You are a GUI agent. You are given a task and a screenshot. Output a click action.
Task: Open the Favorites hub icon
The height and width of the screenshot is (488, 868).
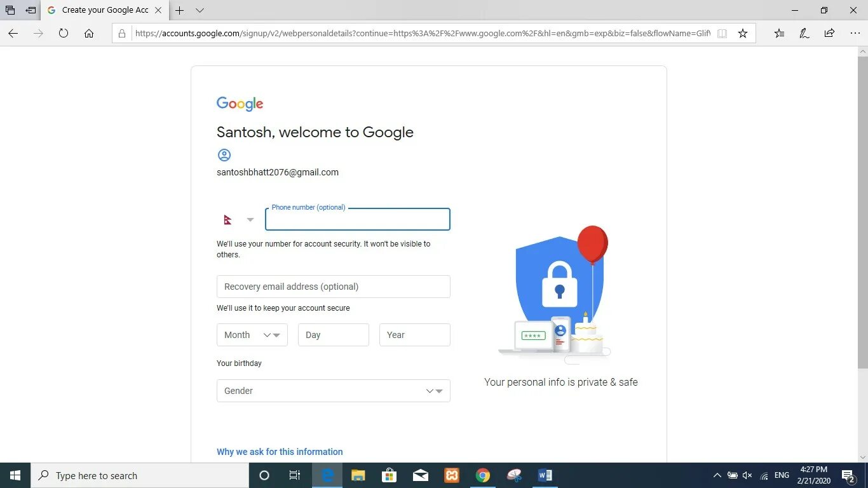click(779, 33)
